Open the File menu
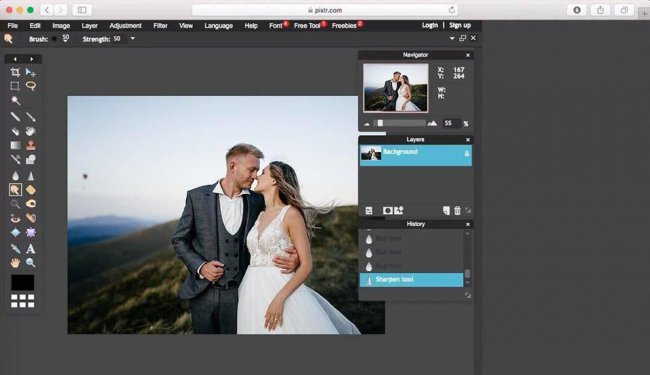The image size is (650, 375). [x=13, y=26]
